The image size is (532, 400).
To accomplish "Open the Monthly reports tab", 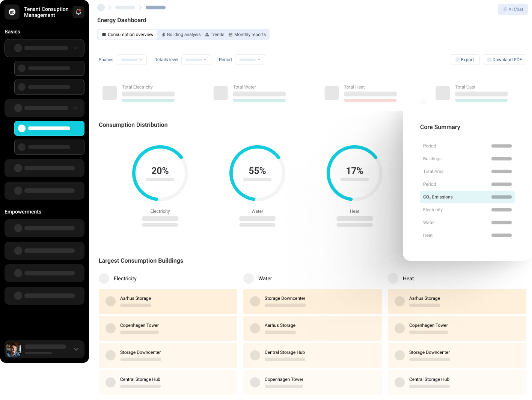I will [247, 34].
